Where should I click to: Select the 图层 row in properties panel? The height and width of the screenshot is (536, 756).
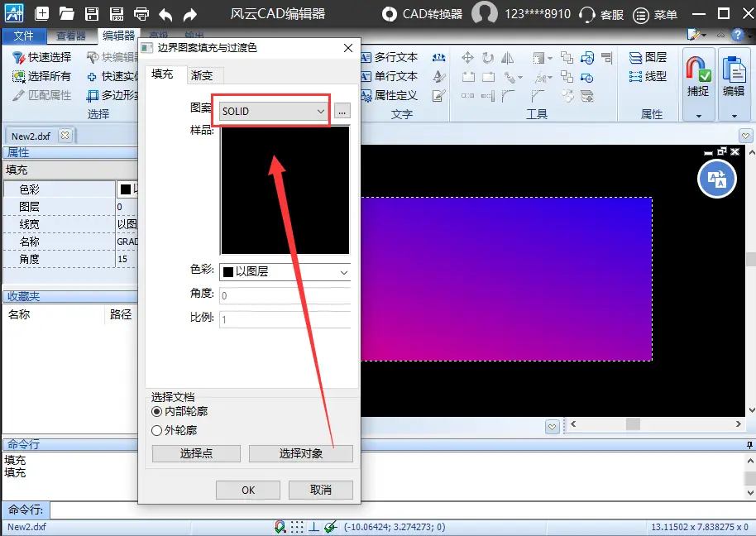tap(70, 207)
